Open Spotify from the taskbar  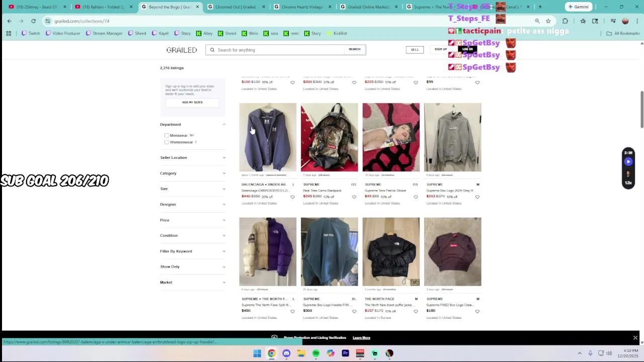(316, 353)
